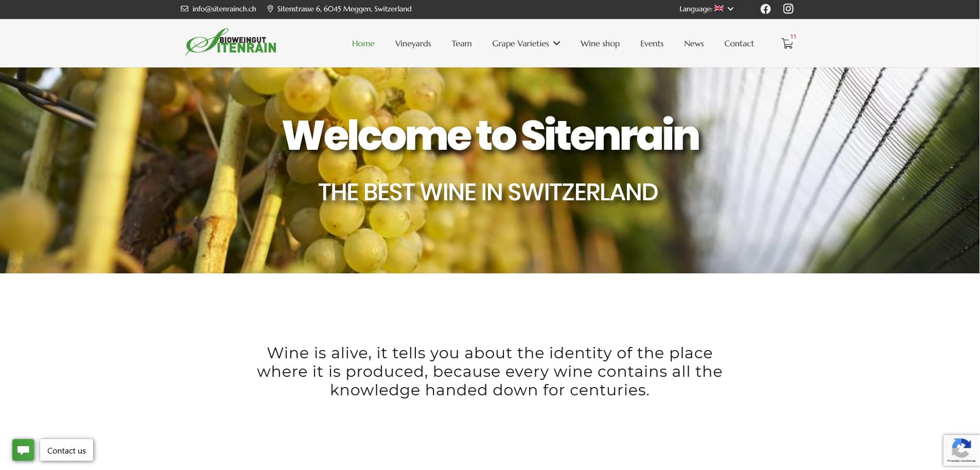Click the info@sitenrainch.ch email link
Viewport: 980px width, 470px height.
point(224,9)
